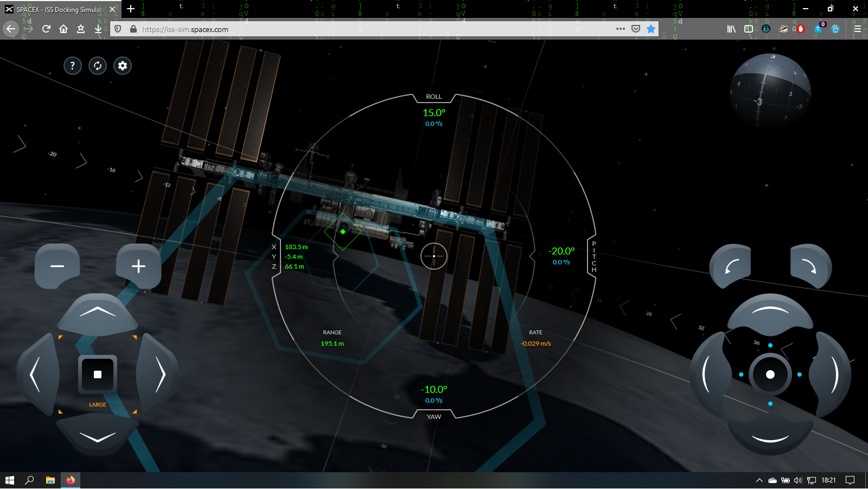This screenshot has height=489, width=868.
Task: Click the pitch value -20.0°
Action: [561, 251]
